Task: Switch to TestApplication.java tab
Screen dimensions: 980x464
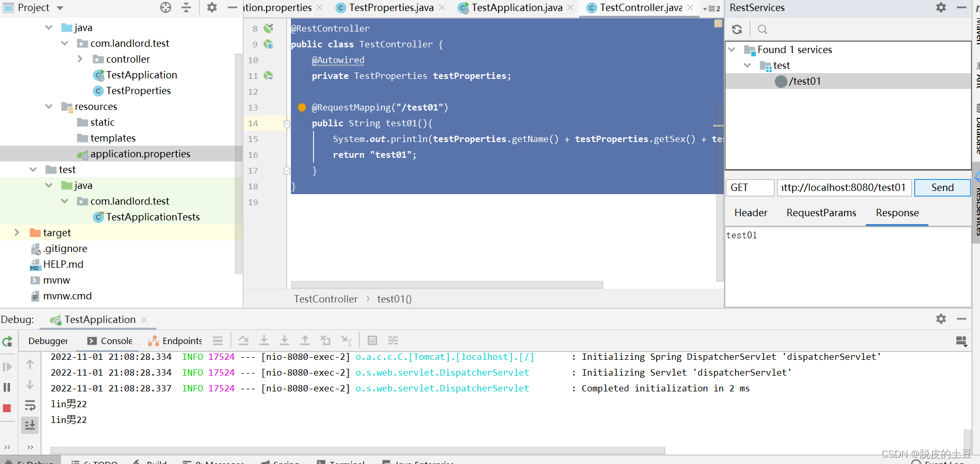Action: pyautogui.click(x=517, y=8)
